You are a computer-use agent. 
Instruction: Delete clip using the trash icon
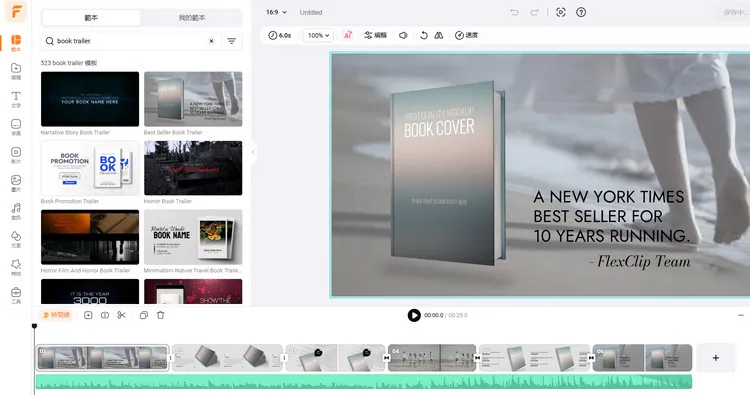[161, 315]
